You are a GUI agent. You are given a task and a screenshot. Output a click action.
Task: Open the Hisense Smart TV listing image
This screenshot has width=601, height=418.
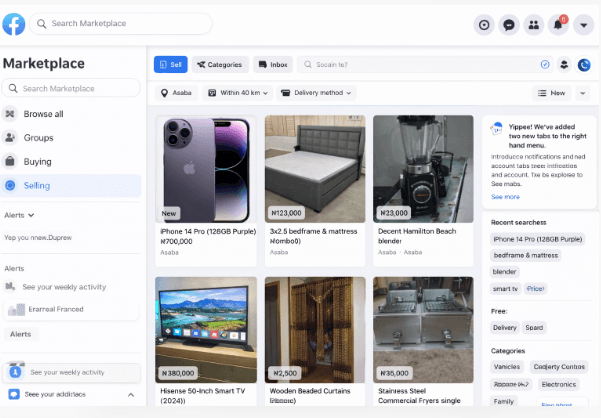coord(206,330)
